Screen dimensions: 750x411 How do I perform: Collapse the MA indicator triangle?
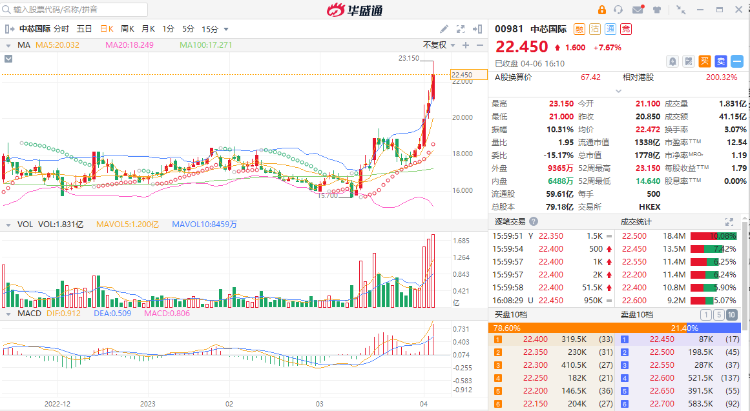[8, 45]
